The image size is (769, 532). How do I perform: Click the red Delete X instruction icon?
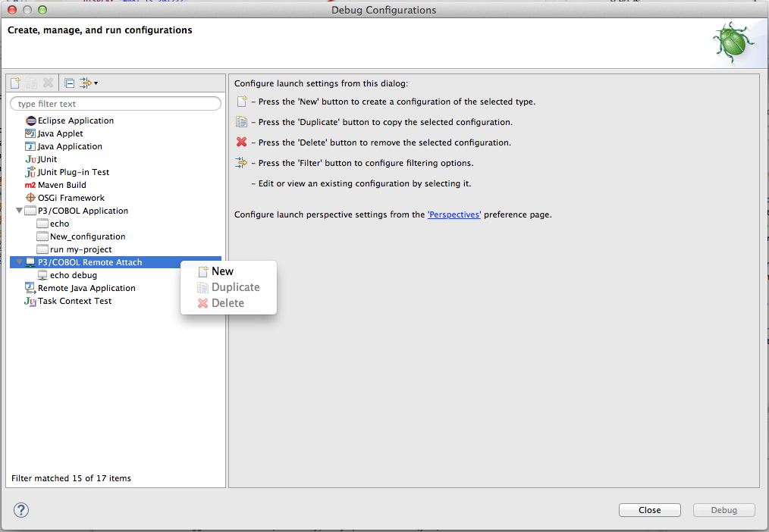coord(241,142)
